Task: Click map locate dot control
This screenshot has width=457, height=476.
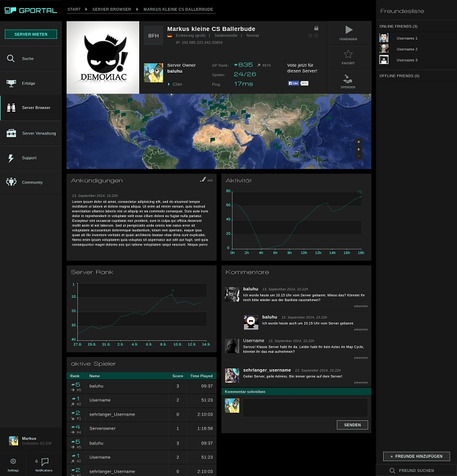Action: click(358, 142)
